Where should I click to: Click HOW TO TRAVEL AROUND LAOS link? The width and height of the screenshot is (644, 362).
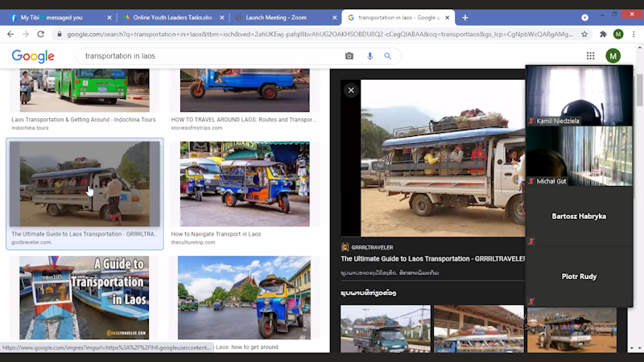[244, 119]
